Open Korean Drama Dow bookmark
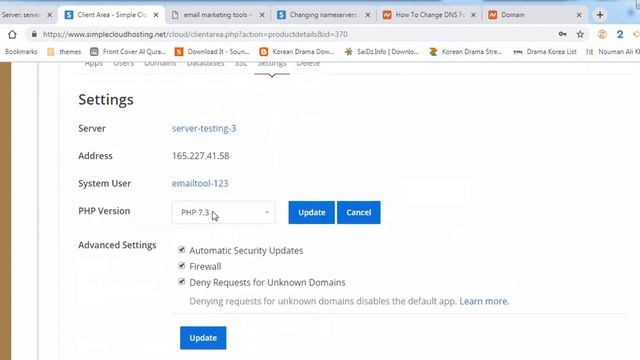640x360 pixels. (297, 52)
